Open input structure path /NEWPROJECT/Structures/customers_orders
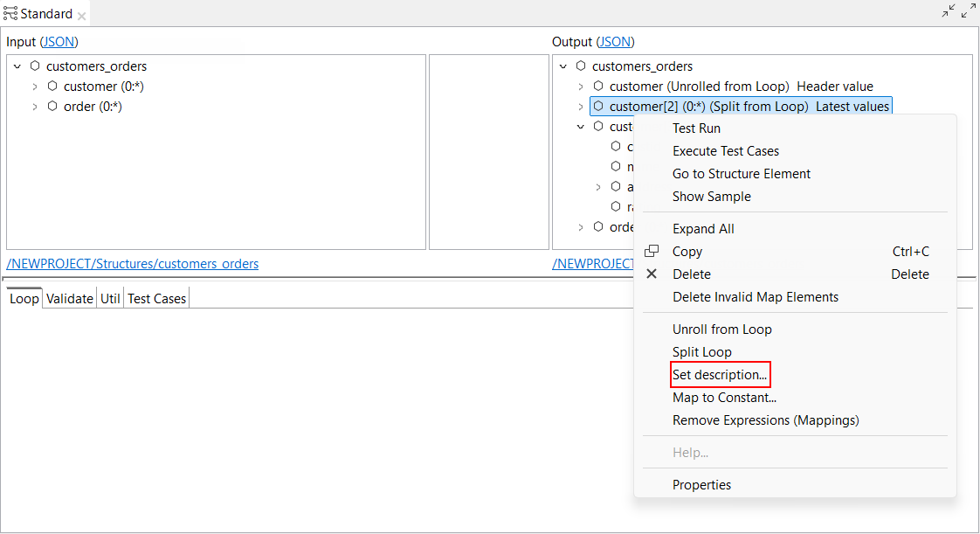 133,264
